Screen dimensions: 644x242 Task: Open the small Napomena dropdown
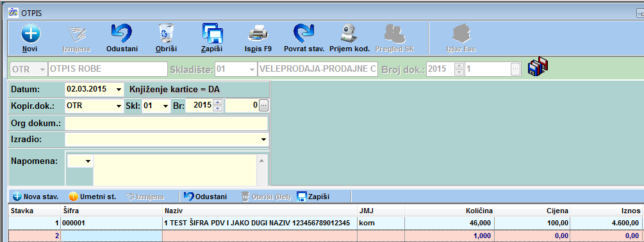pos(88,161)
